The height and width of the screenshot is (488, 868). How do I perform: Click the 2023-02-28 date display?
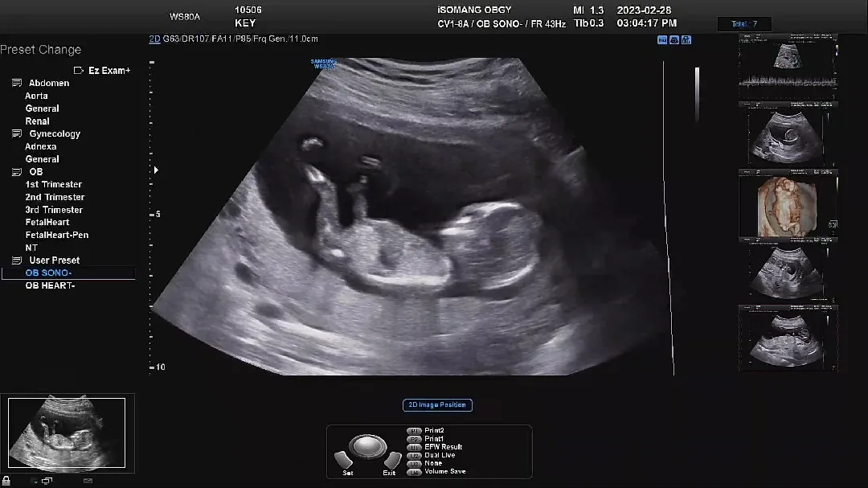point(644,10)
